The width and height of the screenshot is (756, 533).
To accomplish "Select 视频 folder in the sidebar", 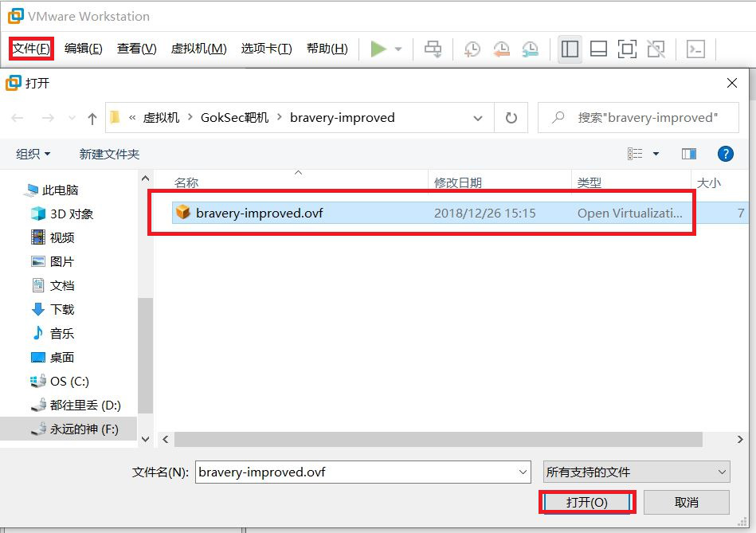I will 61,237.
